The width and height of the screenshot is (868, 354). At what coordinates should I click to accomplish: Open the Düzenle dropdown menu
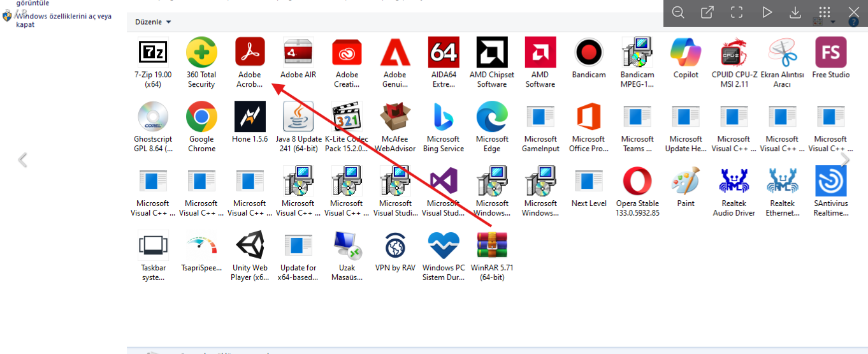coord(153,22)
